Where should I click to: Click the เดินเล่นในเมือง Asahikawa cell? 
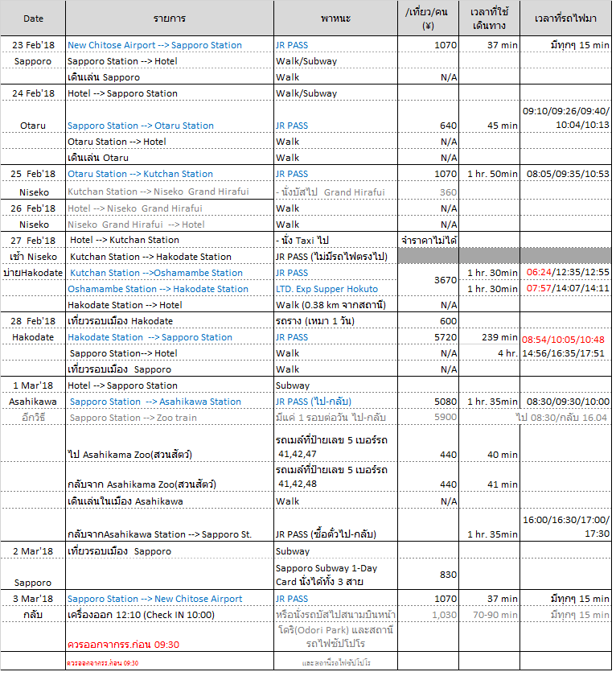pos(170,501)
